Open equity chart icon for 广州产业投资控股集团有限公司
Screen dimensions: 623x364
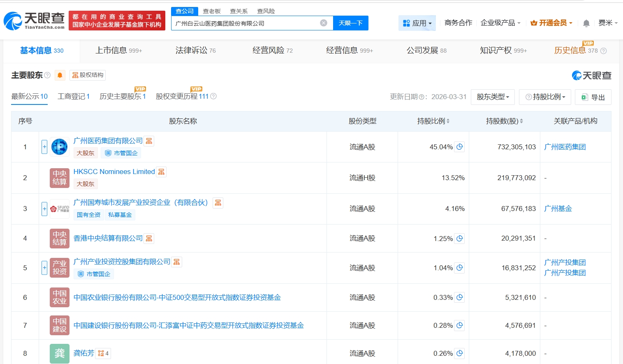point(177,262)
